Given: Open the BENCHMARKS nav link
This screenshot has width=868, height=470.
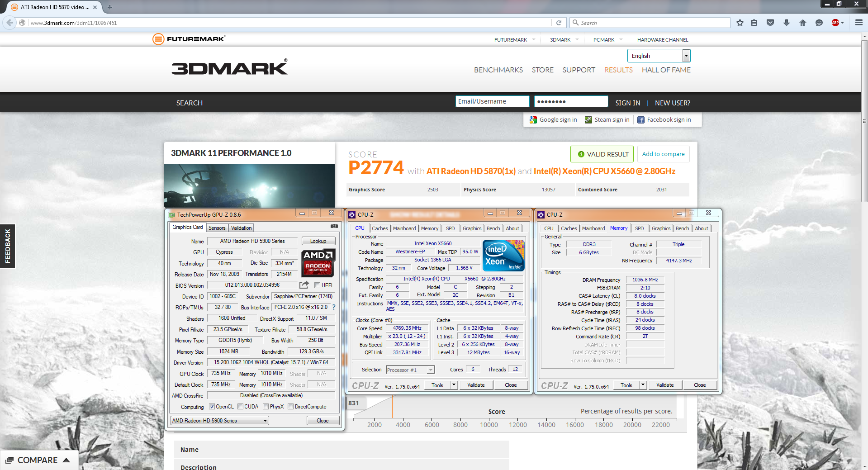Looking at the screenshot, I should 498,70.
